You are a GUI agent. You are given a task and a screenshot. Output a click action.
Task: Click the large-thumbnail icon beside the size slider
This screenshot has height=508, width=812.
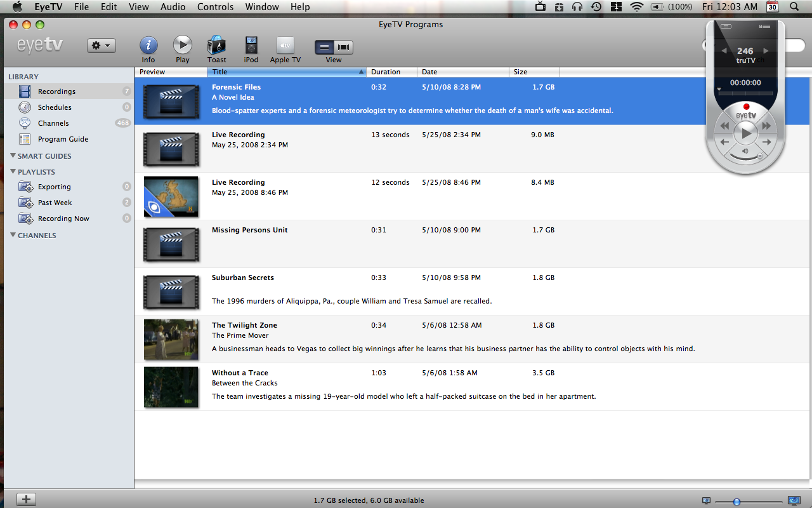click(x=794, y=500)
